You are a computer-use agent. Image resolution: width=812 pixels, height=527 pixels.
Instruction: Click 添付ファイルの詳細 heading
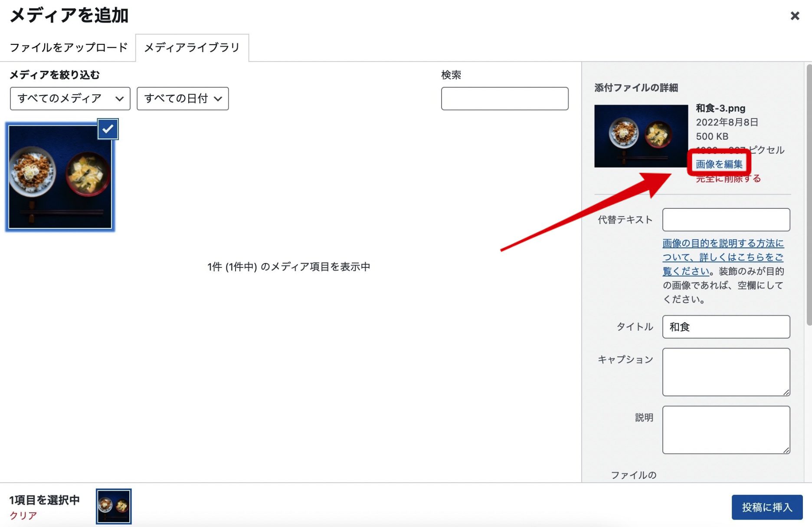(x=636, y=88)
